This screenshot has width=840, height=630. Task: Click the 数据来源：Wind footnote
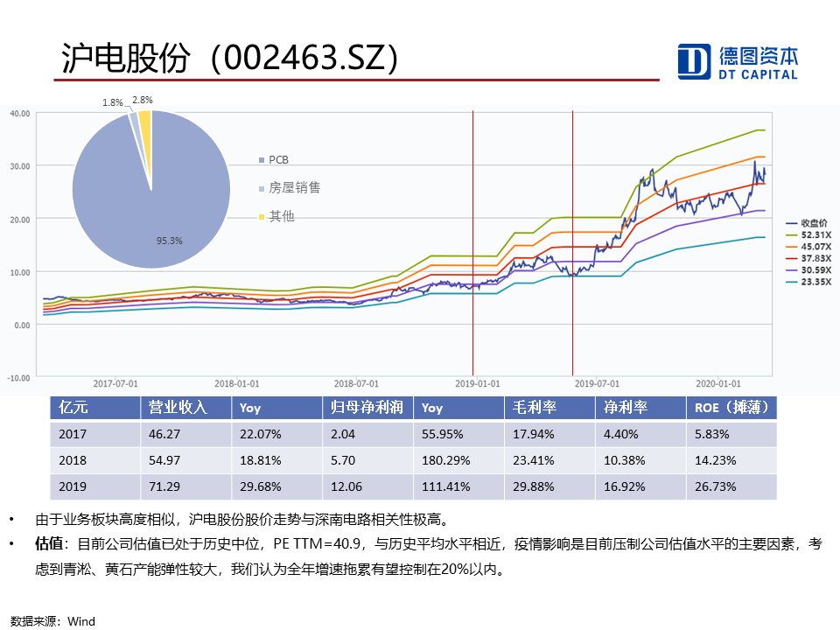tap(52, 621)
